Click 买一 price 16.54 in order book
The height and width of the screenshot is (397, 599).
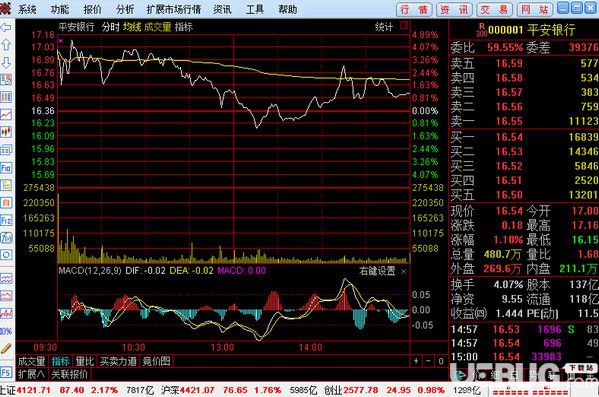click(509, 137)
